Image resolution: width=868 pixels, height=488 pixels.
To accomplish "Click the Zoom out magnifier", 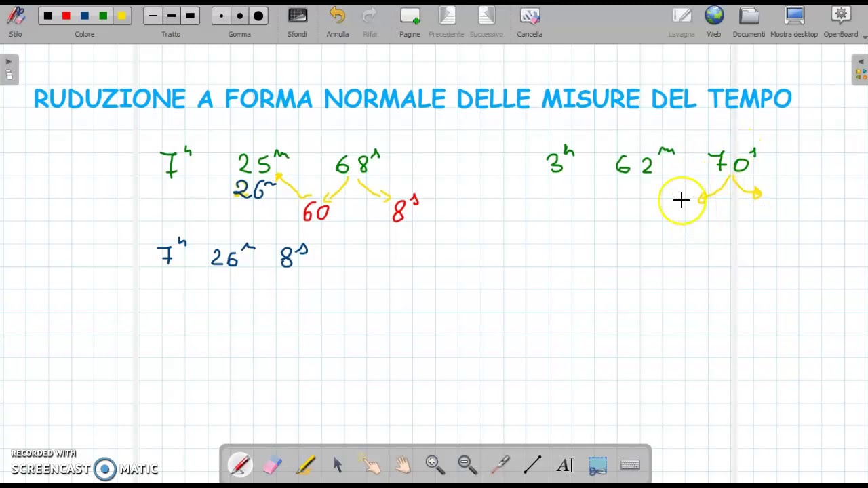I will (467, 465).
